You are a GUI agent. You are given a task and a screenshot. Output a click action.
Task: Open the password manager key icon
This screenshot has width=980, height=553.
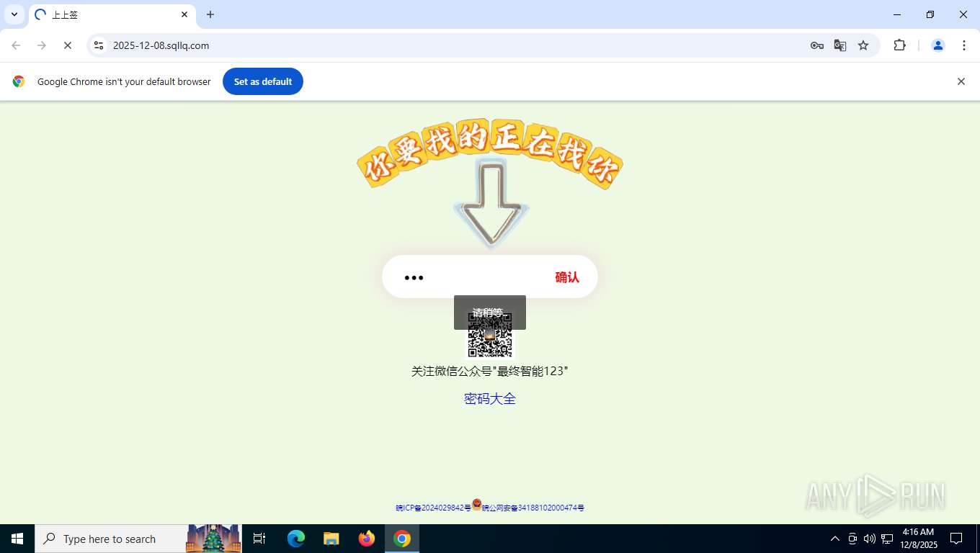coord(817,45)
